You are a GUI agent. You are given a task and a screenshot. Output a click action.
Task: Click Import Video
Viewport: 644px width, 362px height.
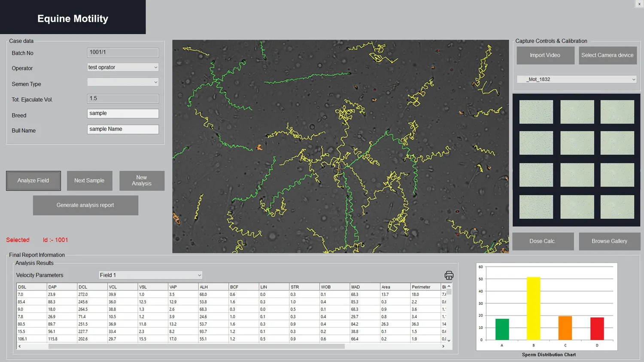point(545,55)
